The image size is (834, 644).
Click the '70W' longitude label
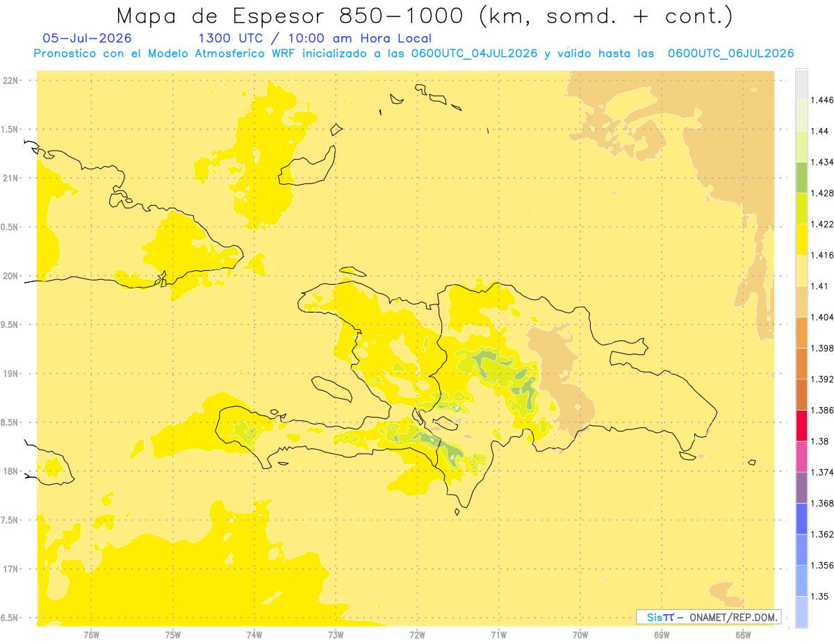tap(580, 634)
